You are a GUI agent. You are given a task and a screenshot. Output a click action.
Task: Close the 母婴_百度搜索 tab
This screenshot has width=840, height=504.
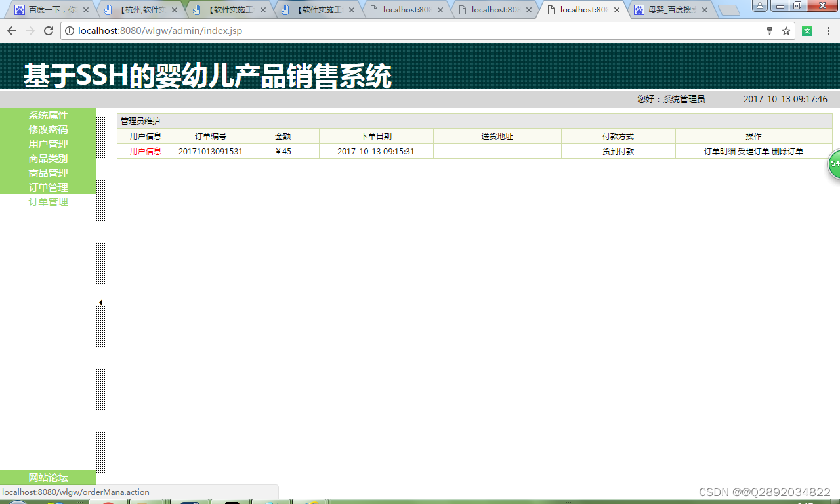pyautogui.click(x=705, y=10)
